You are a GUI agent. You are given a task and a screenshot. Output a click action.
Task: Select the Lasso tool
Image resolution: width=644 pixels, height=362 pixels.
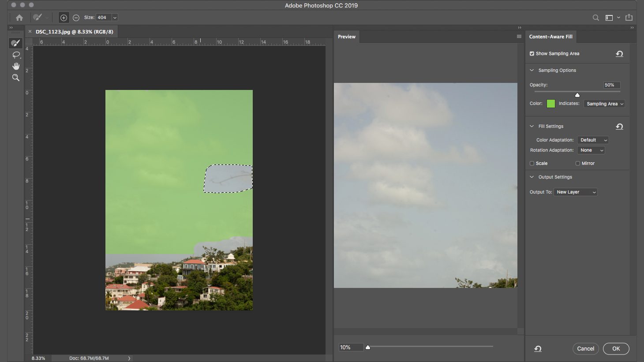pos(16,55)
